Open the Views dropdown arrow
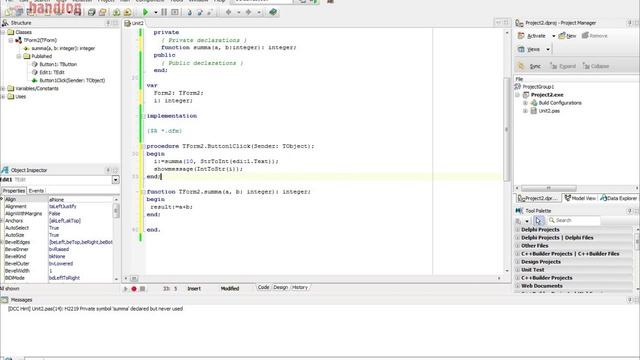640x360 pixels. click(x=548, y=50)
